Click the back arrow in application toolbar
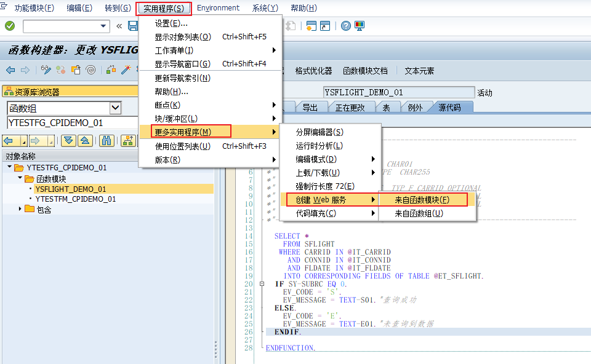The height and width of the screenshot is (364, 591). (x=10, y=70)
